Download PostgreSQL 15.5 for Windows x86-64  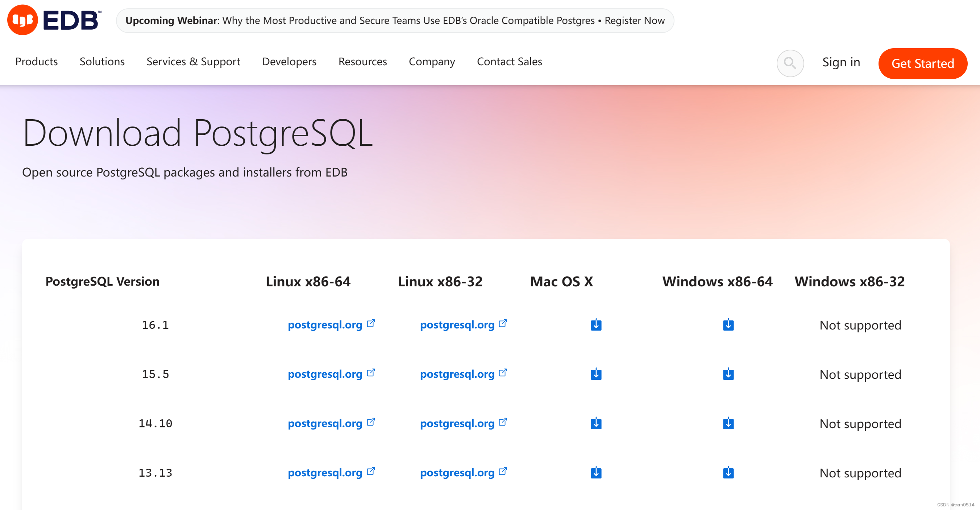(x=728, y=374)
